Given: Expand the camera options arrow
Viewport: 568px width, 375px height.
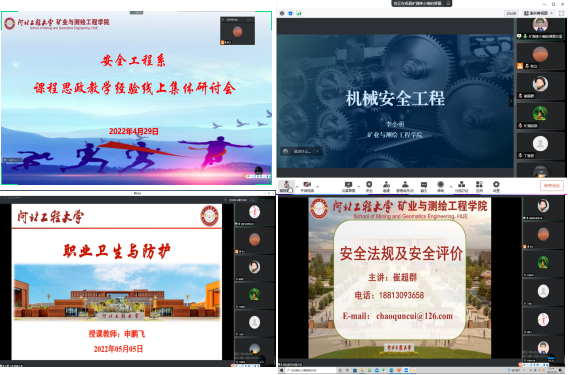Looking at the screenshot, I should tap(317, 186).
